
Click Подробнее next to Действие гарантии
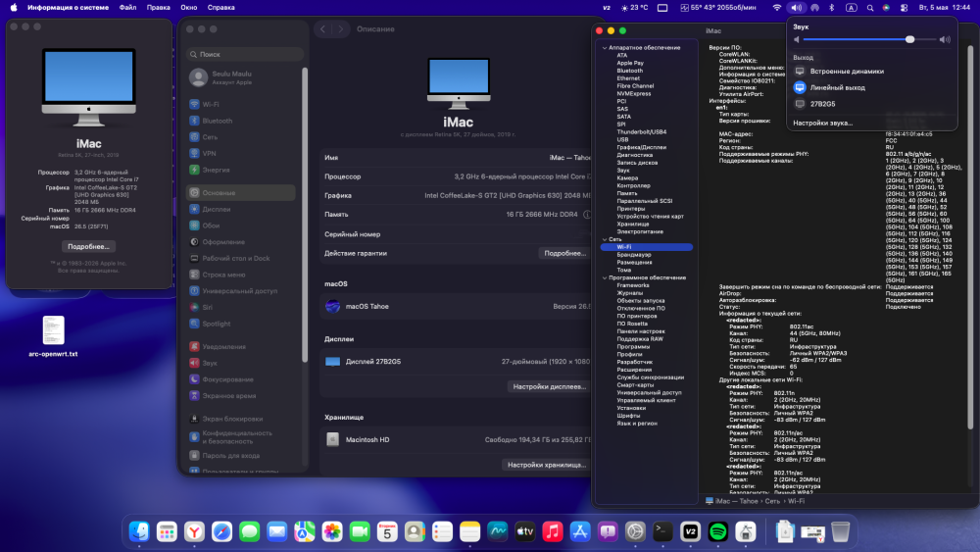click(563, 253)
